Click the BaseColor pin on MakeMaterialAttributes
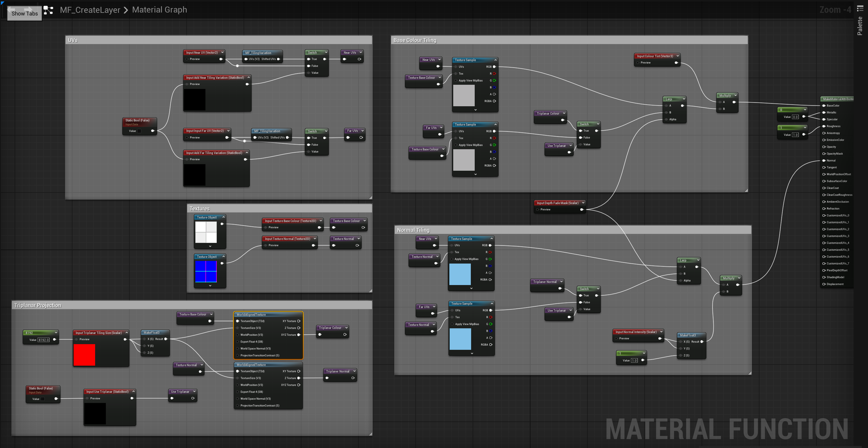Screen dimensions: 868x448 [824, 106]
